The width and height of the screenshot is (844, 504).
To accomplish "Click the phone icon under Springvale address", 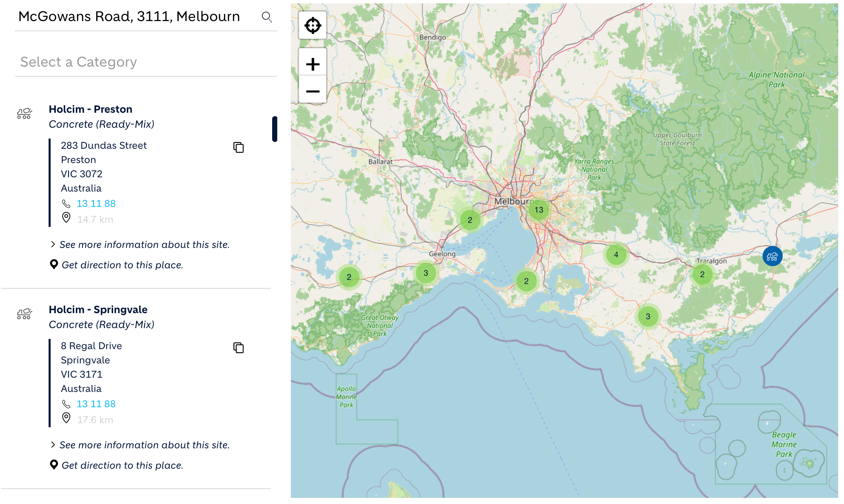I will [66, 404].
